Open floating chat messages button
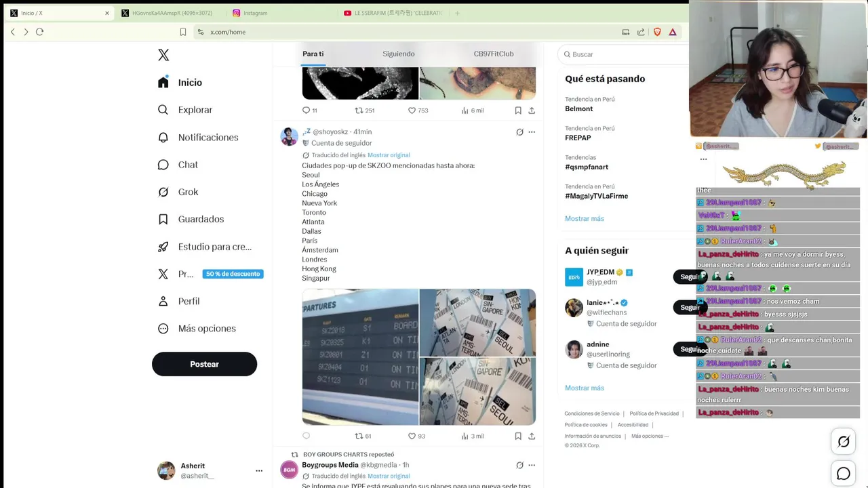Image resolution: width=868 pixels, height=488 pixels. click(844, 474)
